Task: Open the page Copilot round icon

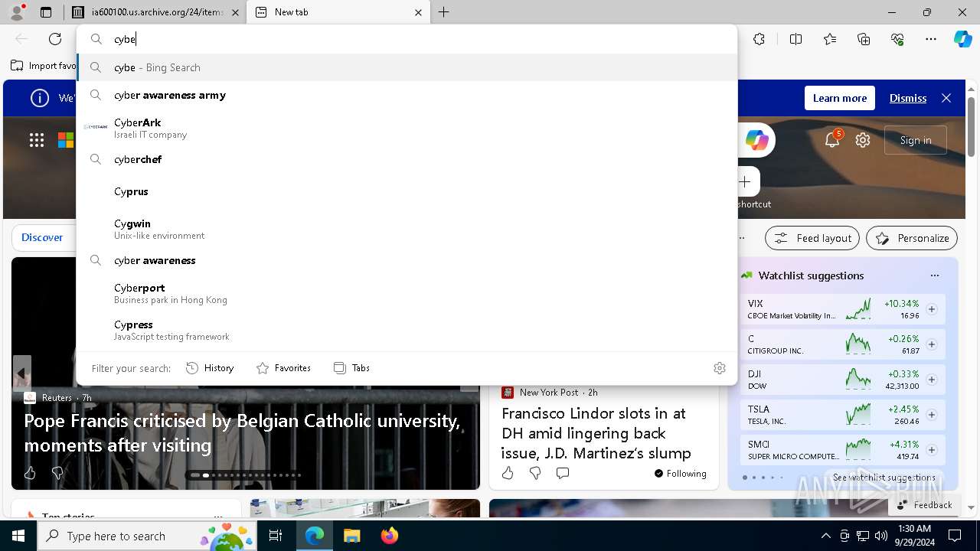Action: 756,140
